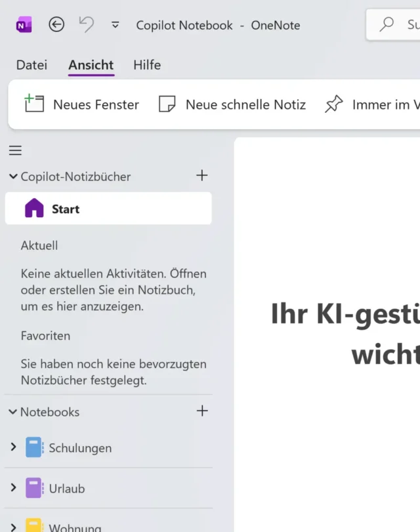Click the pin icon for Immer im Vordergrund
The height and width of the screenshot is (532, 420).
(x=334, y=104)
